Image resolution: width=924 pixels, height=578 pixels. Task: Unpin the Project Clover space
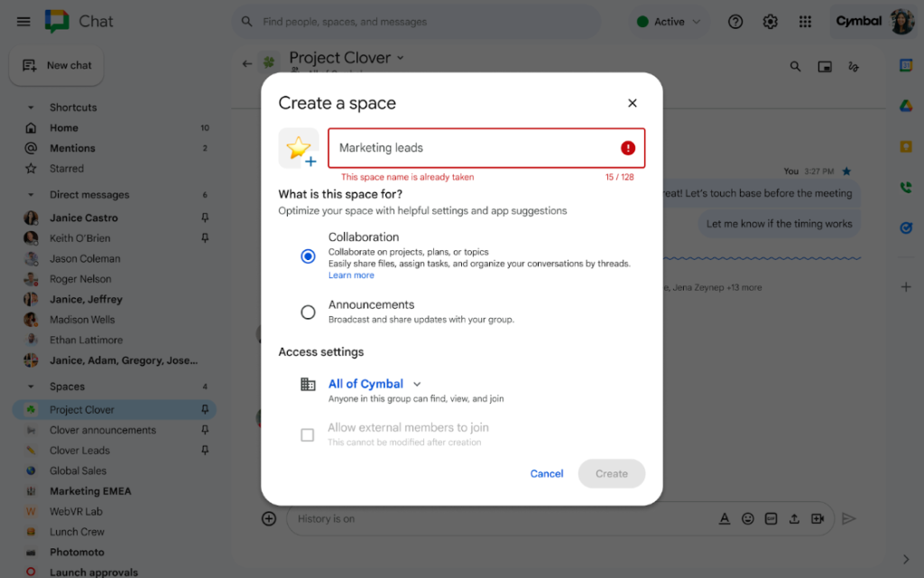click(205, 409)
